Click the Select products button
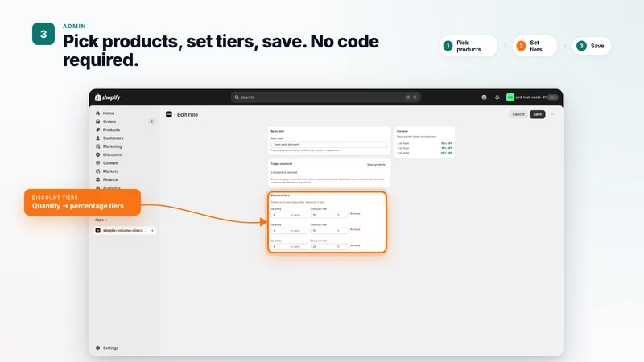 [376, 165]
